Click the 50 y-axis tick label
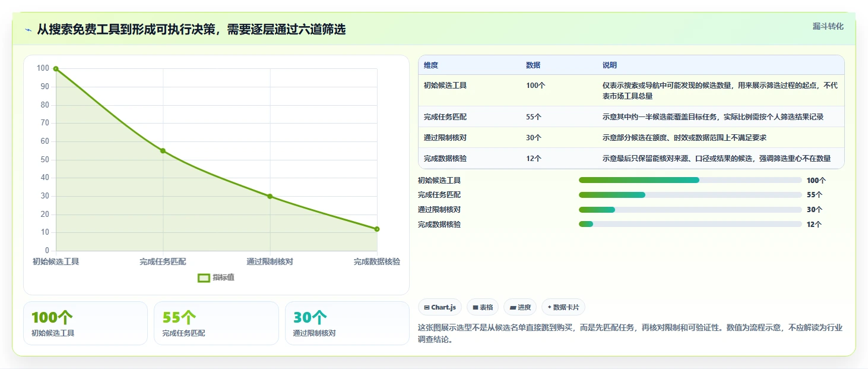The width and height of the screenshot is (868, 369). click(x=45, y=160)
